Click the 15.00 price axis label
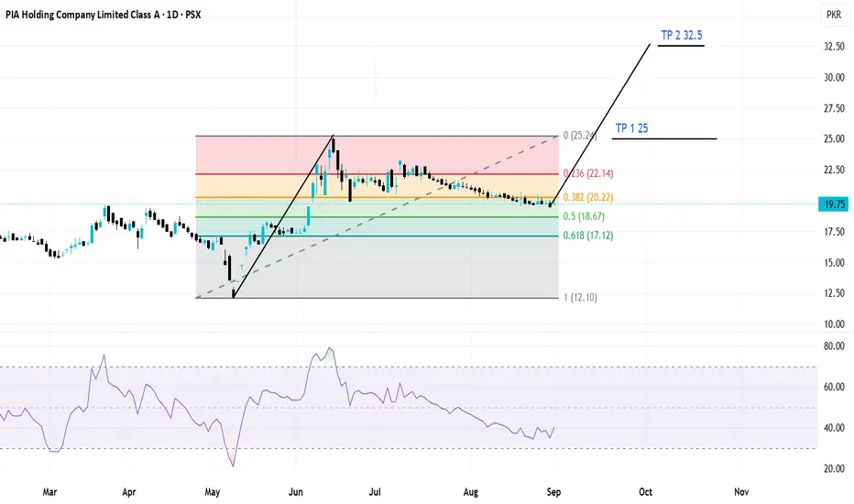Viewport: 854px width, 504px height. click(x=834, y=263)
